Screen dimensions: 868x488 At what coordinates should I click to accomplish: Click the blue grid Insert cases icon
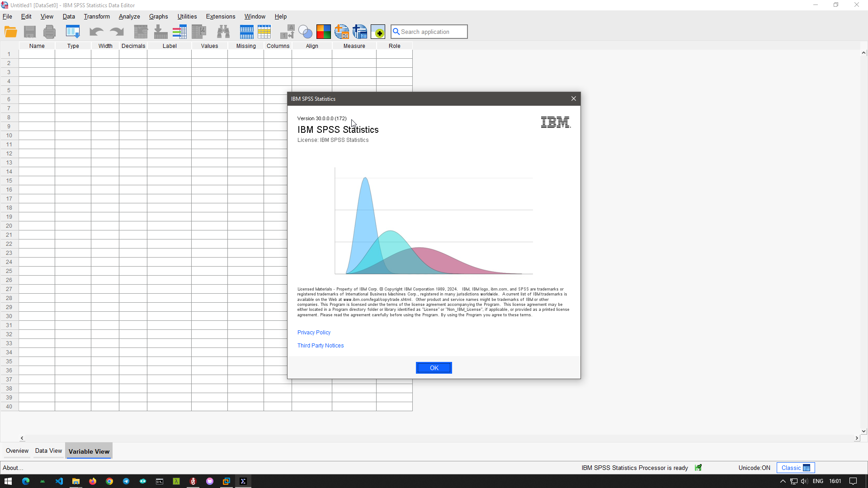click(247, 32)
